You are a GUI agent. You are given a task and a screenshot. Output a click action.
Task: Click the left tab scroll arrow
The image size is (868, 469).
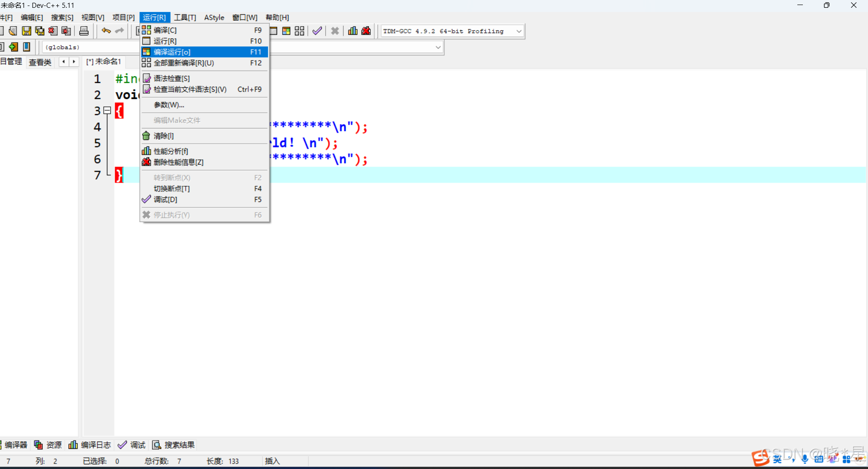(x=64, y=61)
